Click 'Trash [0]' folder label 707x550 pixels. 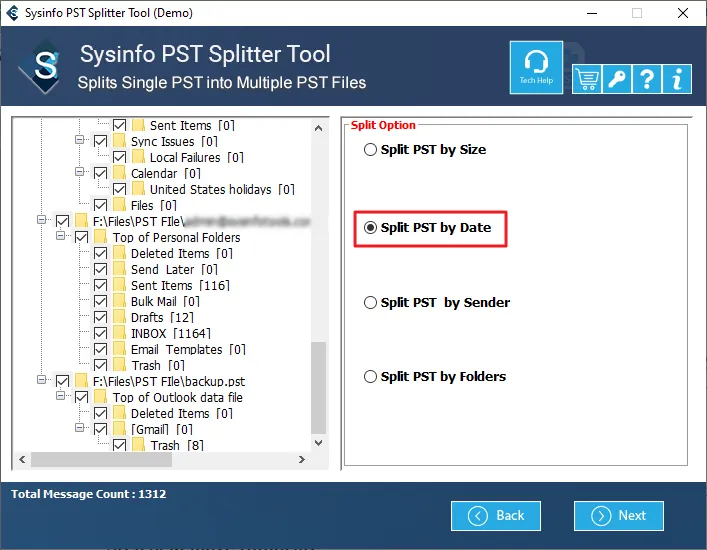(x=158, y=365)
